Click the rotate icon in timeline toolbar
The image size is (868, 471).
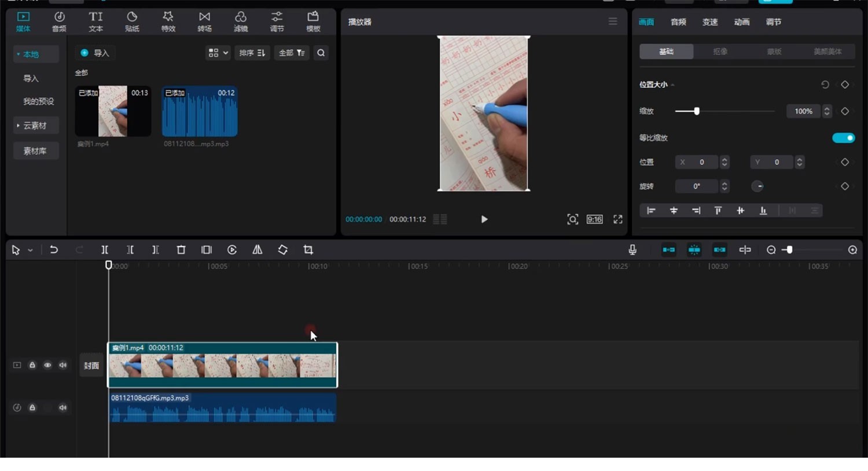tap(283, 250)
